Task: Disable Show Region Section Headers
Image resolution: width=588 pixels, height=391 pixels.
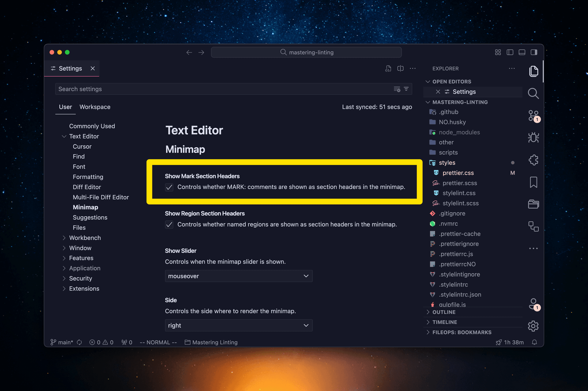Action: coord(169,225)
